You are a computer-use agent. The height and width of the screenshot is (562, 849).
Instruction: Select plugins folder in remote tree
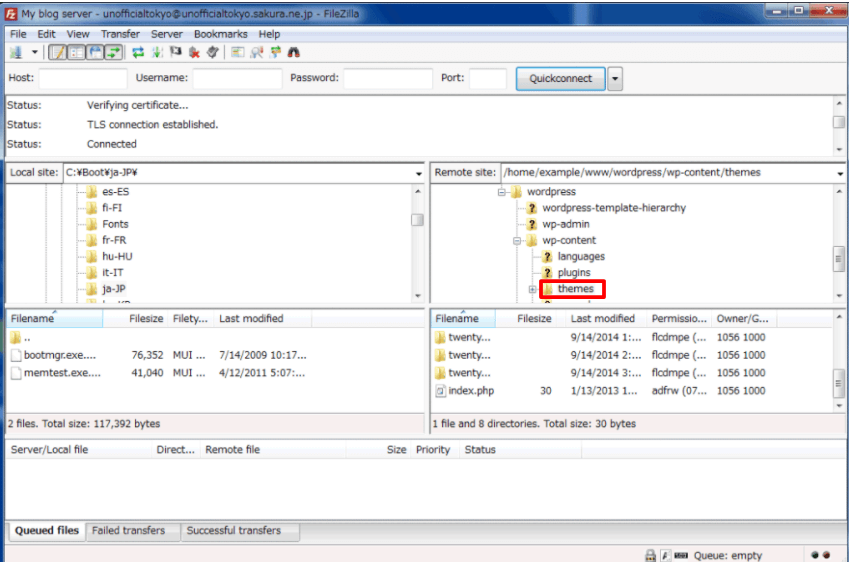tap(574, 272)
